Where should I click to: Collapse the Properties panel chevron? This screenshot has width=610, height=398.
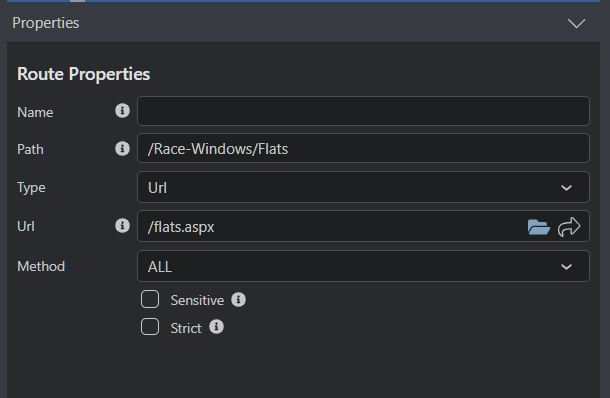(576, 23)
